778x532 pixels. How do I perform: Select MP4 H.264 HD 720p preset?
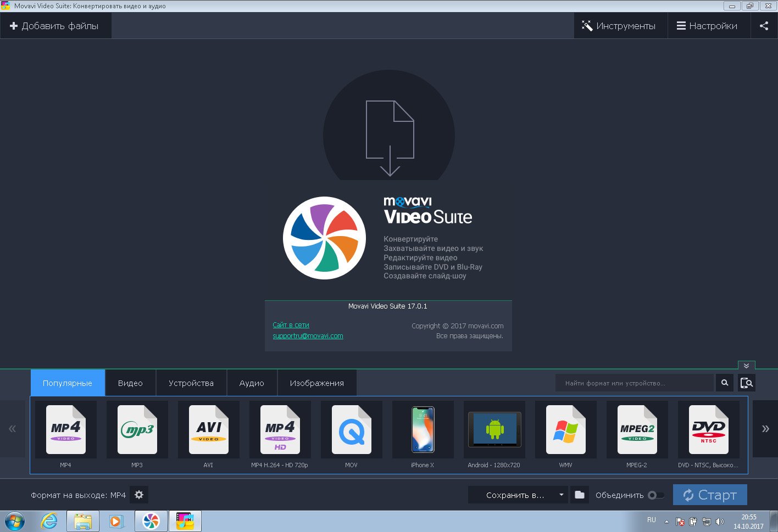(280, 430)
